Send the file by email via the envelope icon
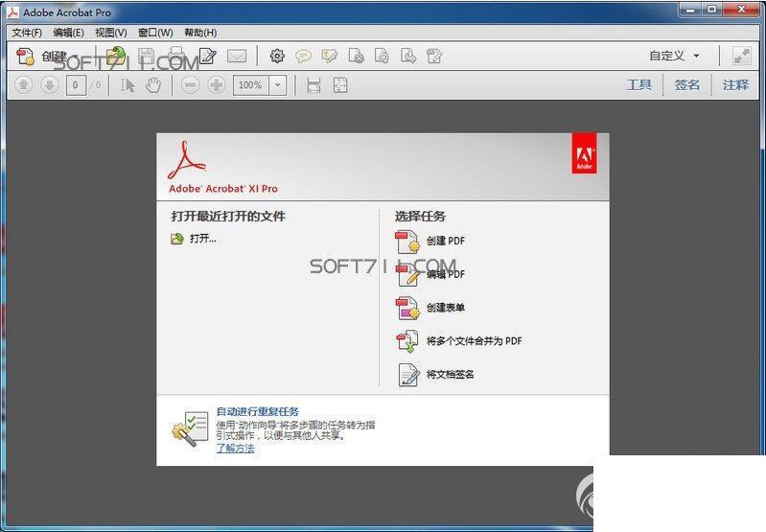766x532 pixels. 237,57
